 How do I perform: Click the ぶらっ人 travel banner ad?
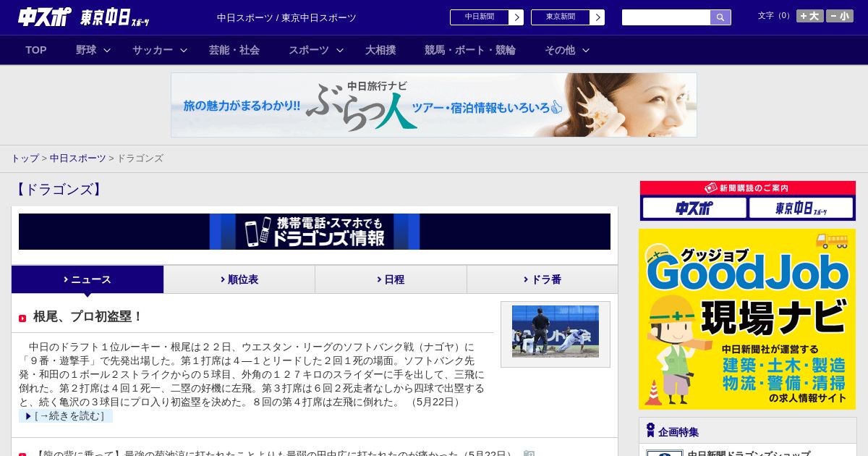pos(434,105)
